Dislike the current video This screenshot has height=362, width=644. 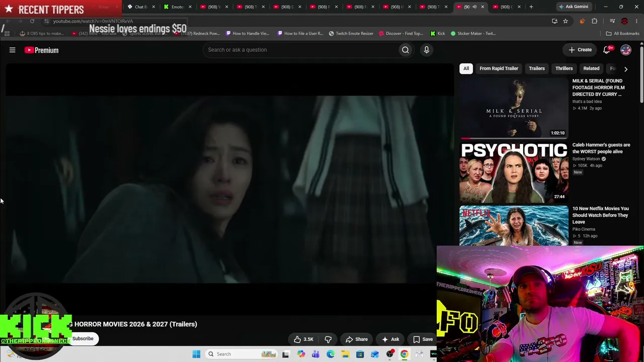[x=328, y=339]
